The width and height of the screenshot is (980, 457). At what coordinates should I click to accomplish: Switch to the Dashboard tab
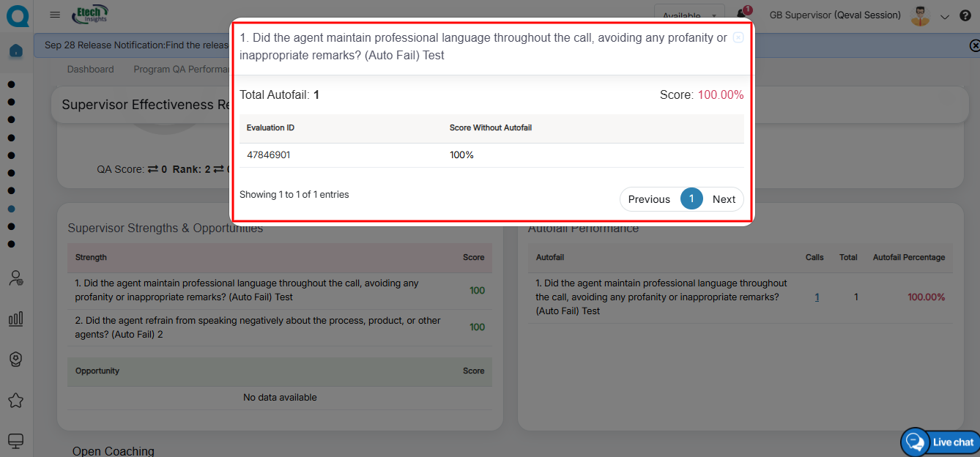click(90, 70)
